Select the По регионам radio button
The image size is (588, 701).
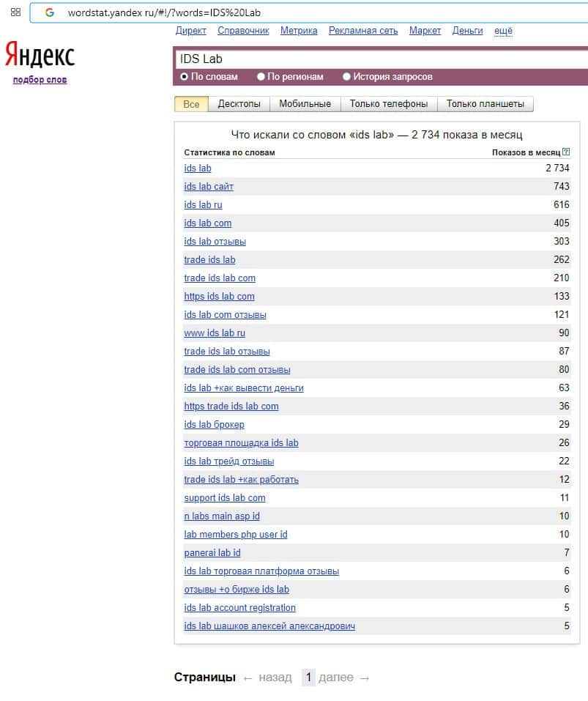(x=261, y=76)
